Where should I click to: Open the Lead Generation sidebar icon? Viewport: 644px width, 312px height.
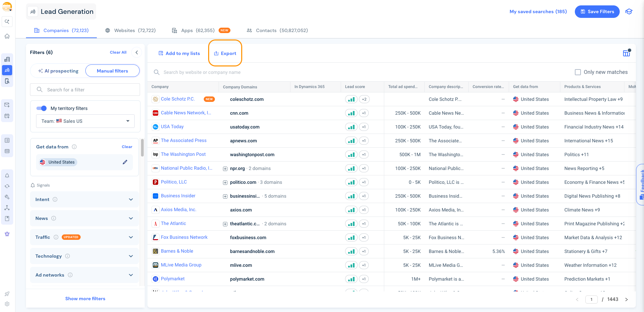[x=7, y=70]
